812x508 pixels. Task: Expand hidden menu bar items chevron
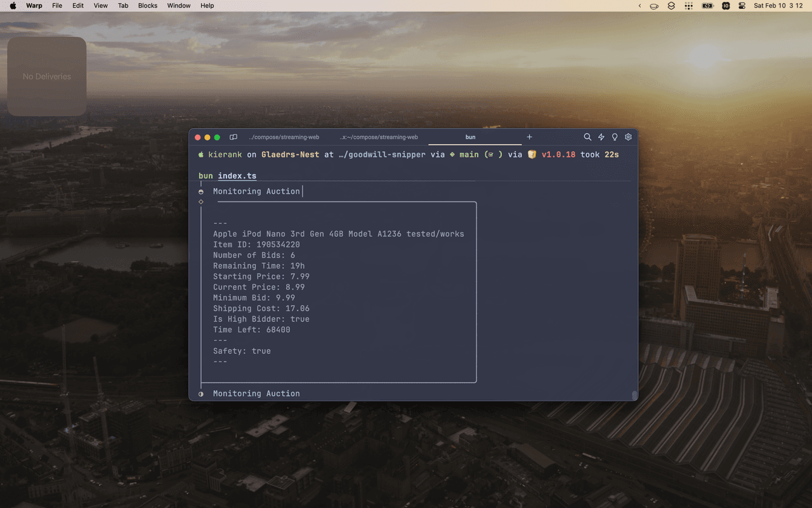(639, 6)
